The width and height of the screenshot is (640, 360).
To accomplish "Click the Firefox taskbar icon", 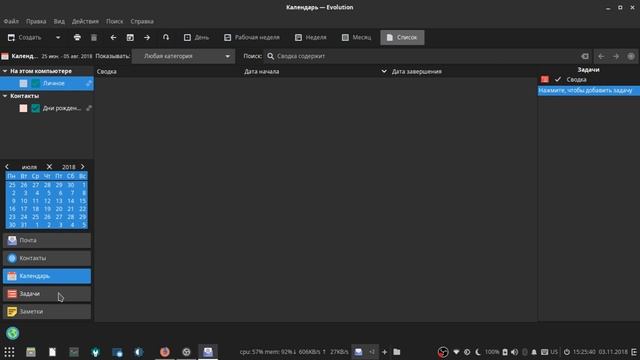I will click(165, 352).
